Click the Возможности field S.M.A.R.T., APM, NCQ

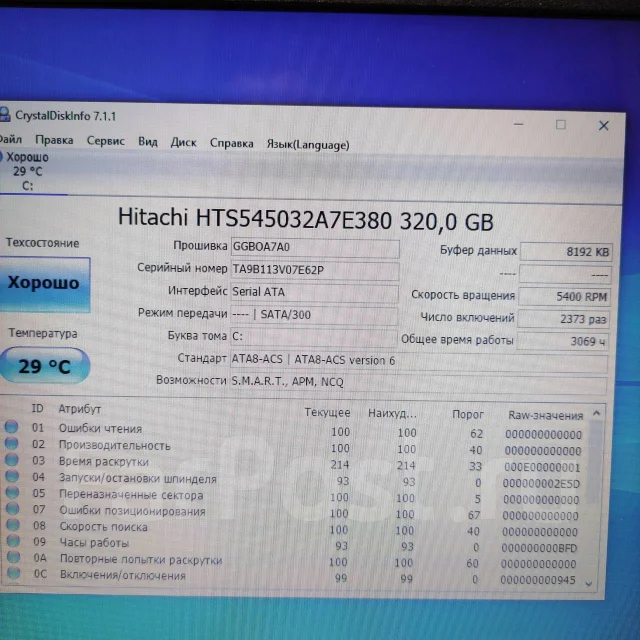pos(418,383)
